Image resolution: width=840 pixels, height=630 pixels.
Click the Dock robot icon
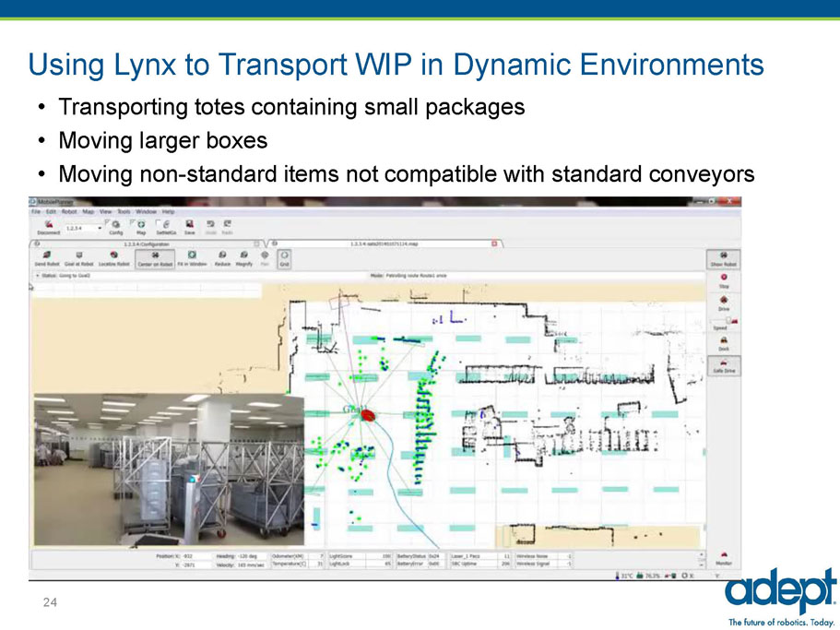[x=722, y=342]
